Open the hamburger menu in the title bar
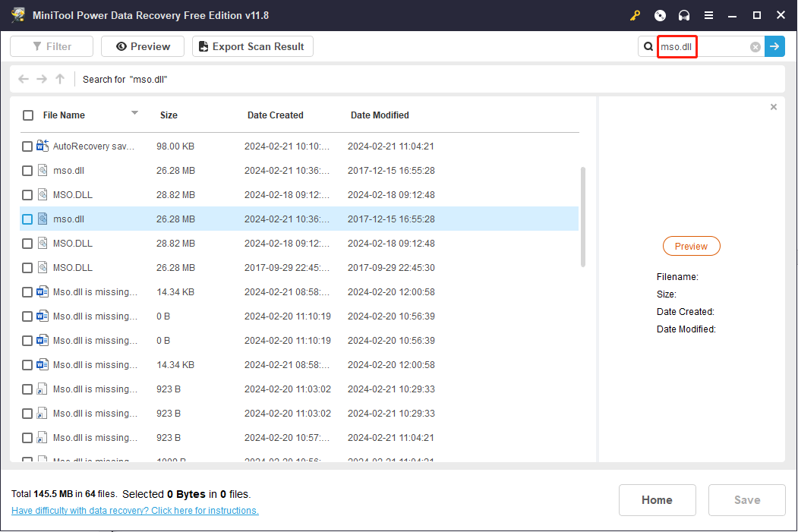Image resolution: width=798 pixels, height=532 pixels. click(x=710, y=15)
